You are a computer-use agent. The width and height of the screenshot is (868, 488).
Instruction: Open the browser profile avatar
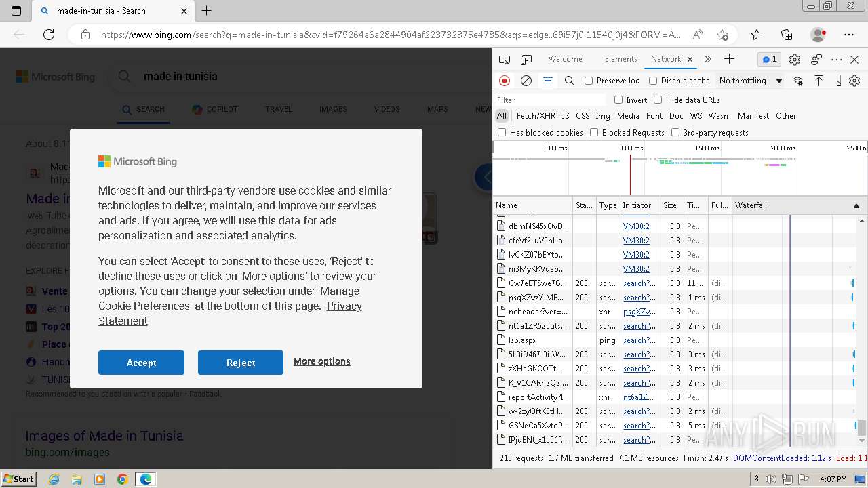[818, 35]
